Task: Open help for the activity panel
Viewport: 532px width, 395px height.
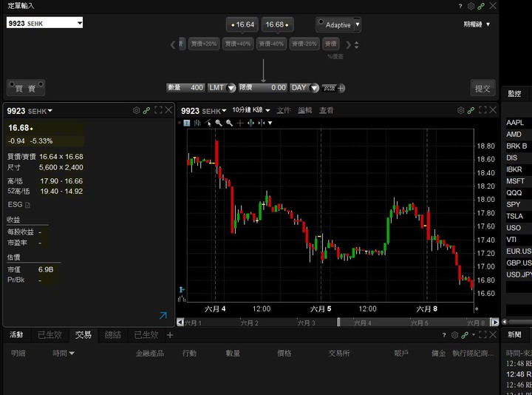Action: coord(444,335)
